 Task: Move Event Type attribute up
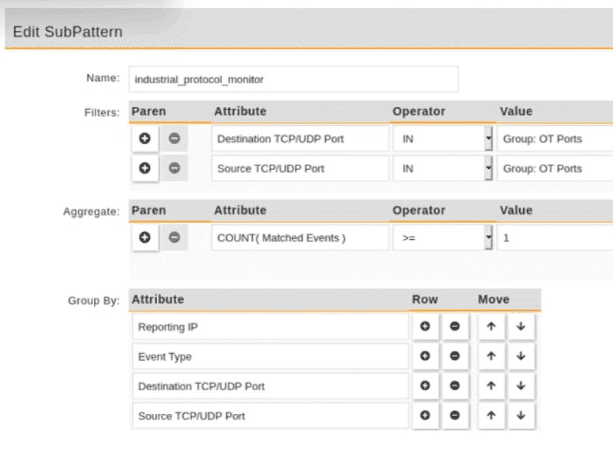(492, 356)
